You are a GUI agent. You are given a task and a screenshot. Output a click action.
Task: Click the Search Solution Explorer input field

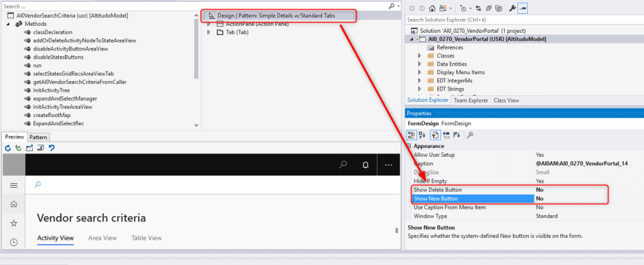(x=517, y=20)
